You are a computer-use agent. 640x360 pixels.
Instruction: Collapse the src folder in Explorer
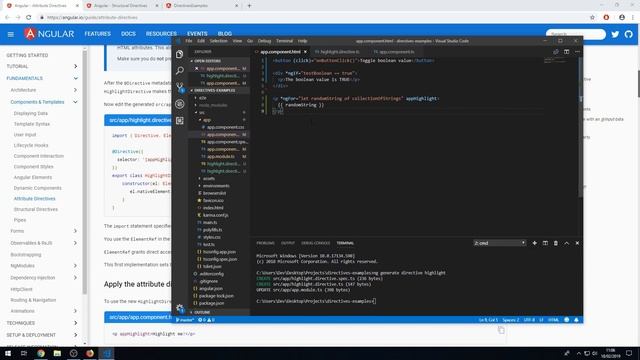(x=202, y=112)
